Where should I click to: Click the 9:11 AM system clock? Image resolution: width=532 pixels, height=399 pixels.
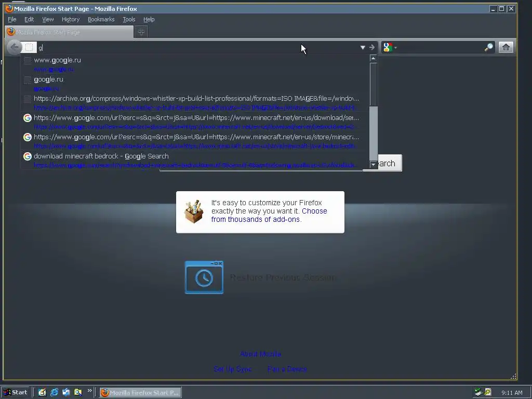click(x=512, y=393)
